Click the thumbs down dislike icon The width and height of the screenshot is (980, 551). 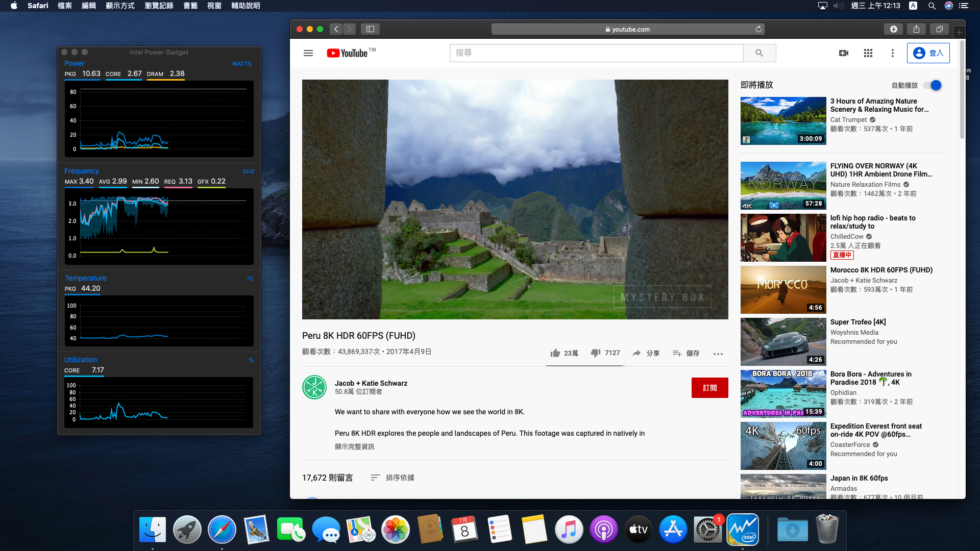pos(595,353)
